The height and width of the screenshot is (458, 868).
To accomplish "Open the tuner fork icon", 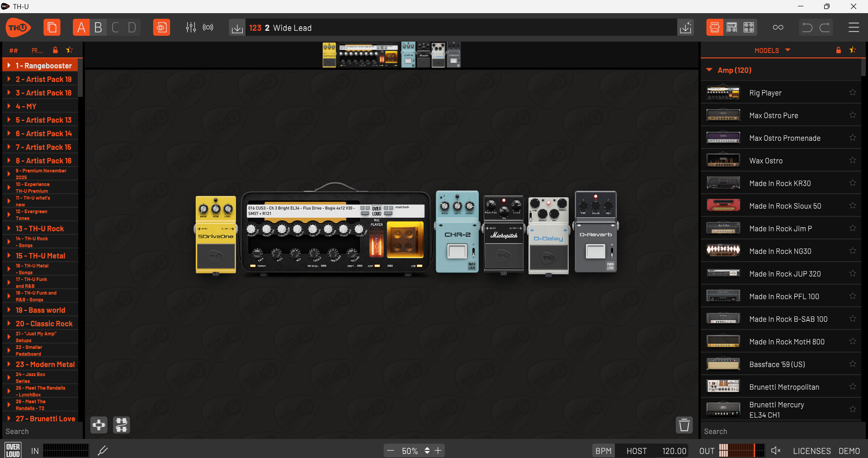I will tap(103, 450).
